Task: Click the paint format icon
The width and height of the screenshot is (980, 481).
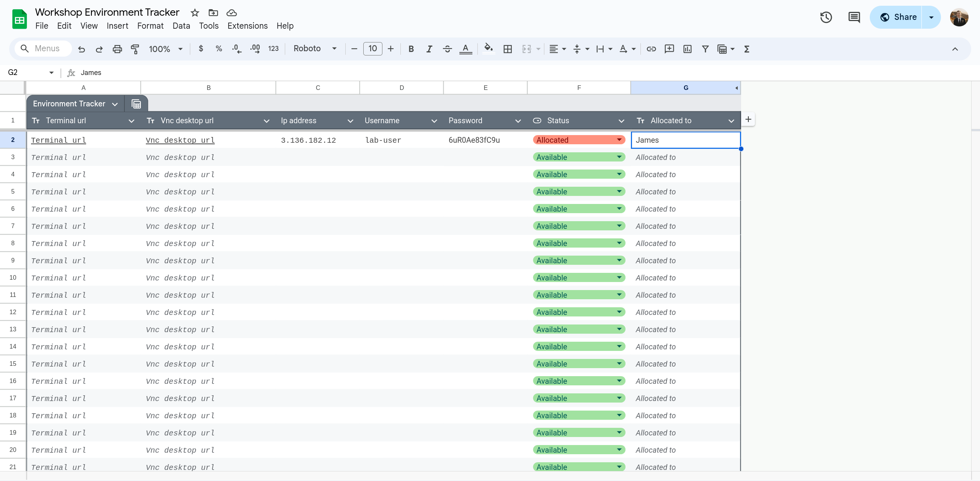Action: coord(135,49)
